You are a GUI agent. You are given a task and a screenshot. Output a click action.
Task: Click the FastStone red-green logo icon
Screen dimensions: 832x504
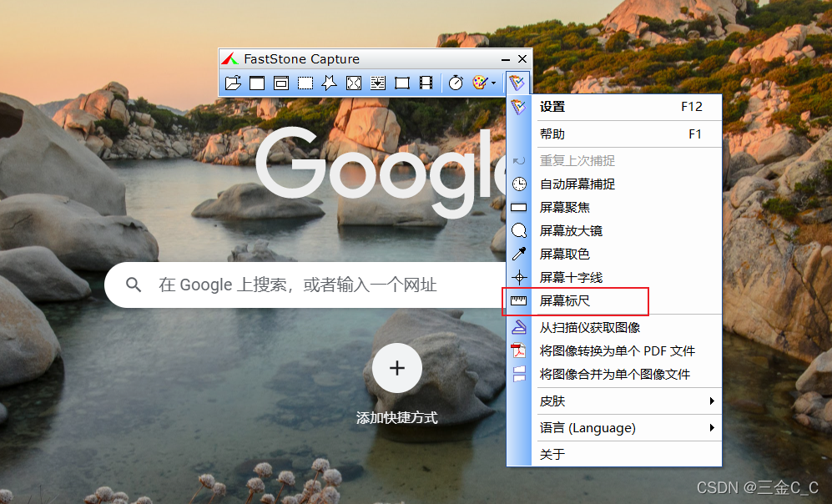point(230,59)
